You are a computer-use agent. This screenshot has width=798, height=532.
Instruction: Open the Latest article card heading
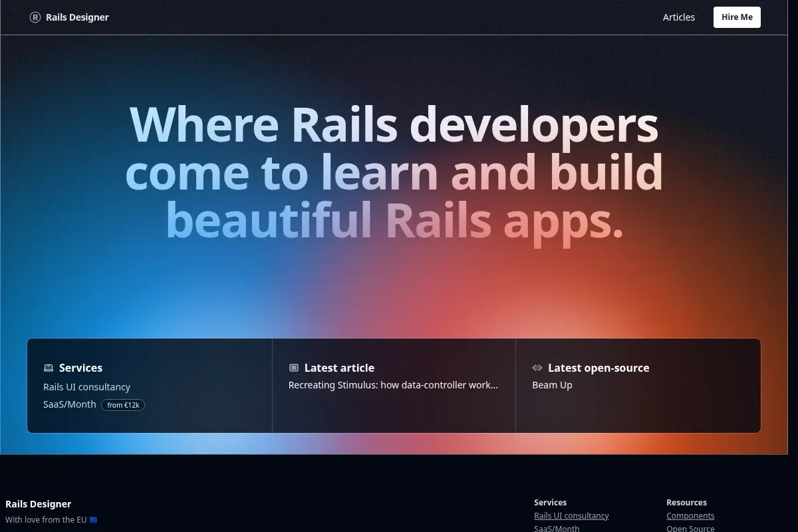(x=339, y=368)
